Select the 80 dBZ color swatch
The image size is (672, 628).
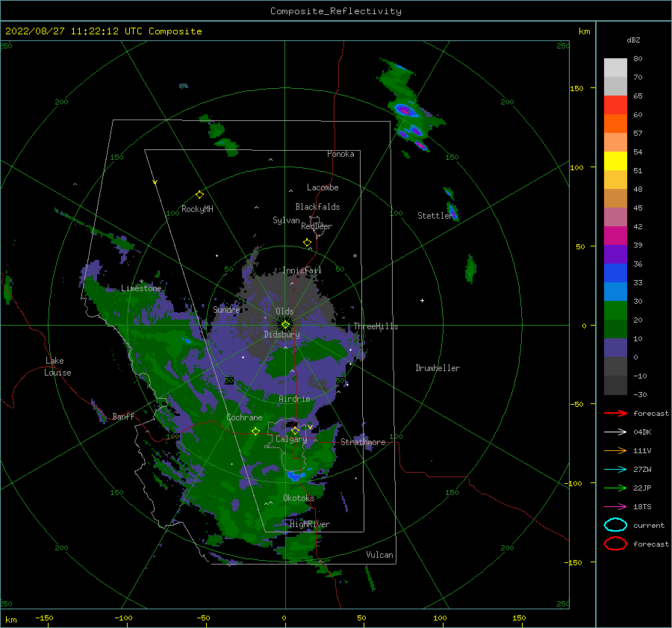coord(615,67)
